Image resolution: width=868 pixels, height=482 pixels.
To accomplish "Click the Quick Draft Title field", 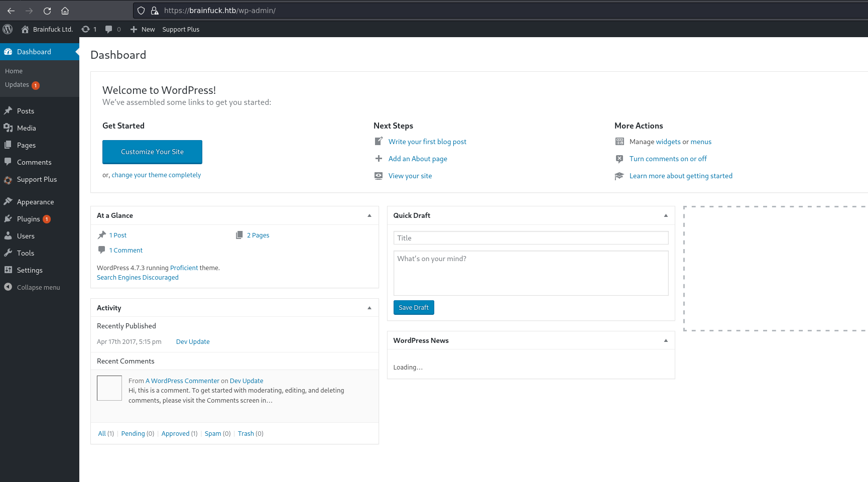I will [x=531, y=238].
